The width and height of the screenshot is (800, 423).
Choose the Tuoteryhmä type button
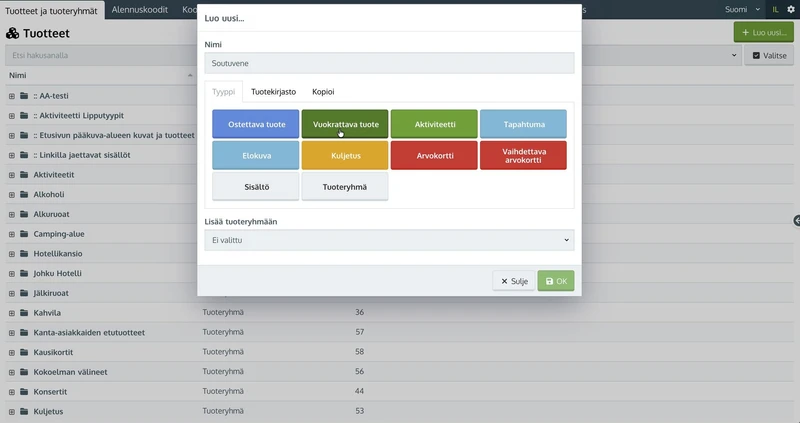[x=345, y=187]
